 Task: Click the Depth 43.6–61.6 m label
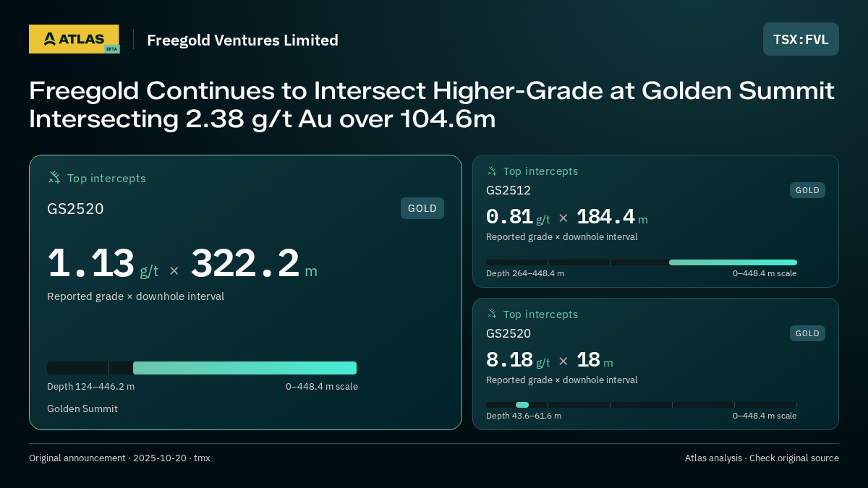point(524,416)
